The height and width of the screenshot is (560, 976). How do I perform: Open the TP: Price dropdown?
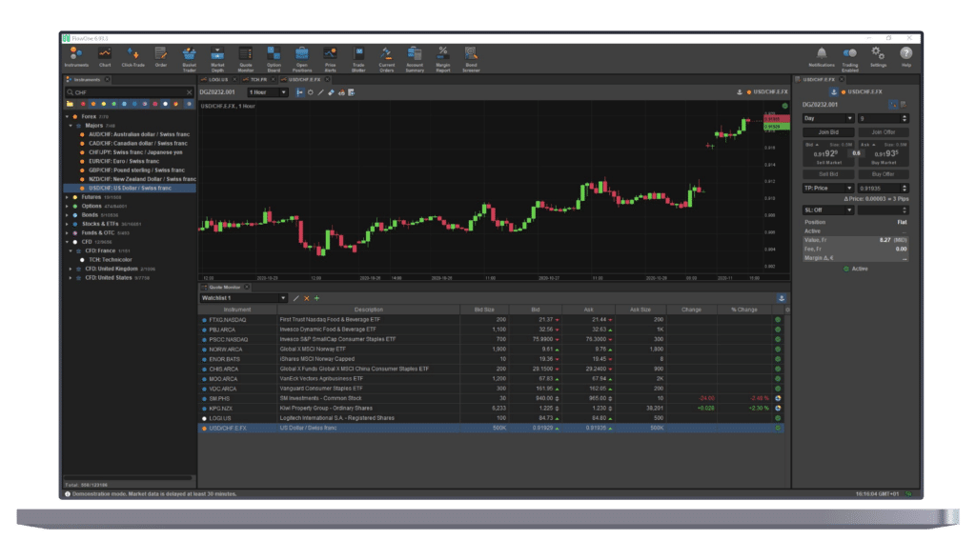tap(849, 188)
